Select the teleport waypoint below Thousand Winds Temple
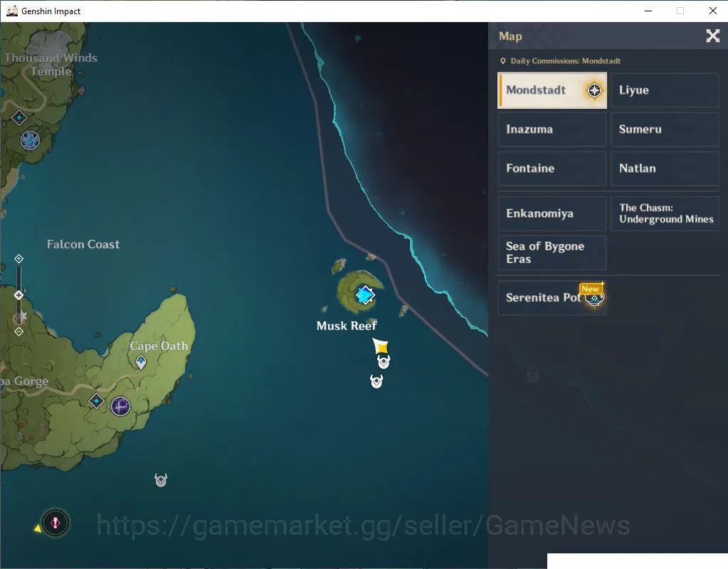Image resolution: width=728 pixels, height=569 pixels. (x=19, y=118)
